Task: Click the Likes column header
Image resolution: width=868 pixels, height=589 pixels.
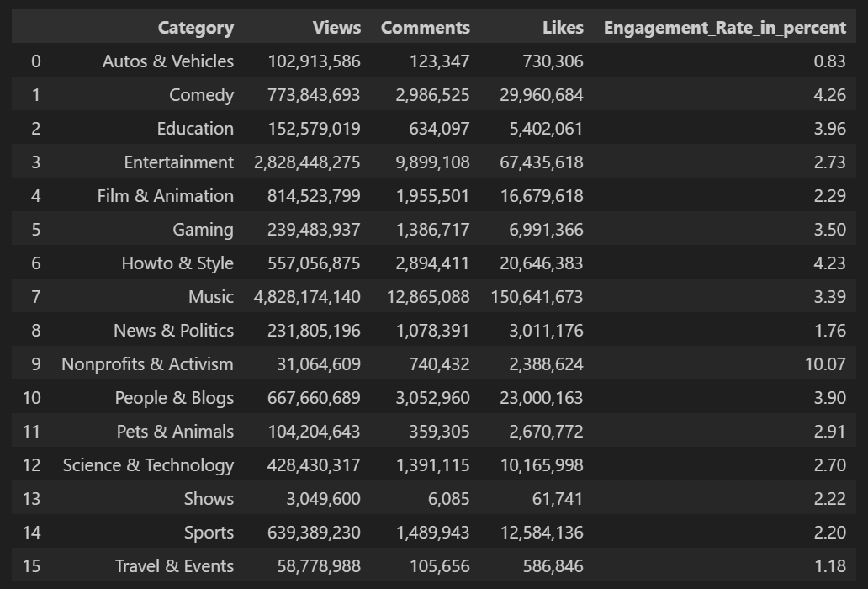Action: point(563,28)
